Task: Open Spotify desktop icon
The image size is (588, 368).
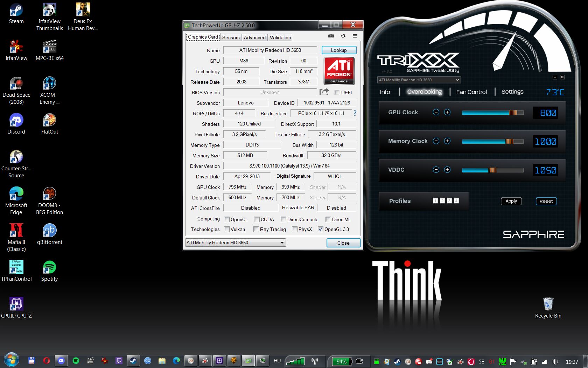Action: click(x=50, y=271)
